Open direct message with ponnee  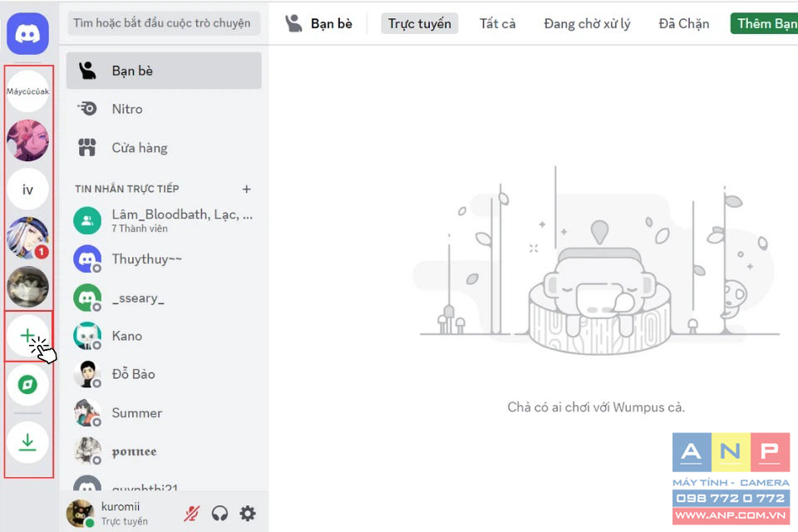[164, 451]
